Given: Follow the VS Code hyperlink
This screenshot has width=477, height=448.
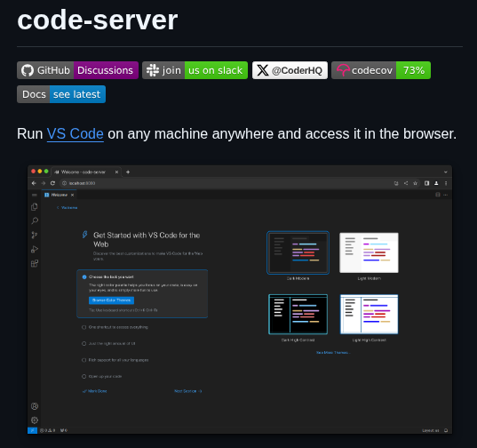Looking at the screenshot, I should [x=76, y=134].
